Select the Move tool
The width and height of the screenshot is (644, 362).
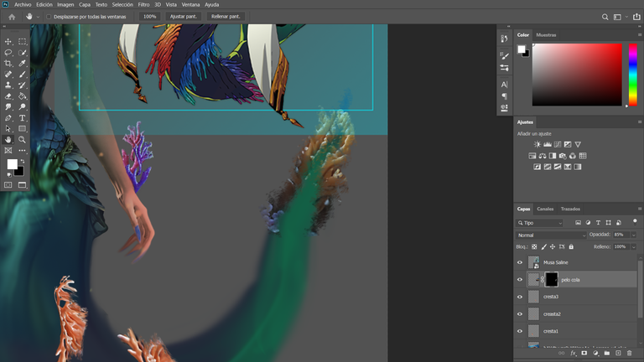8,41
